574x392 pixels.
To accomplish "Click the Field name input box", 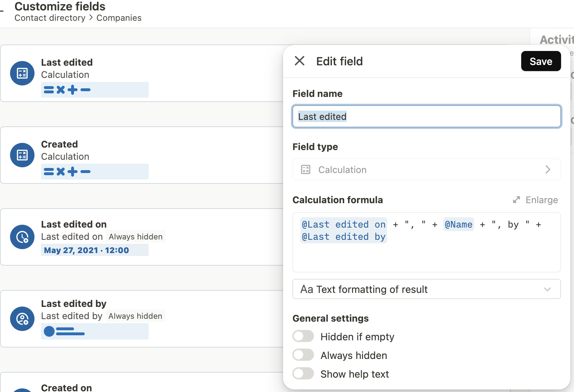I will coord(426,116).
